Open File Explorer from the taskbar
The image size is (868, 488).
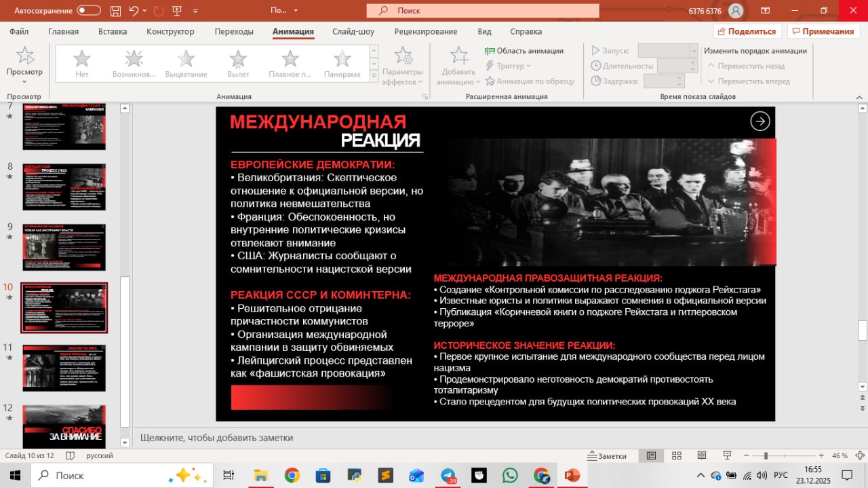pos(260,476)
